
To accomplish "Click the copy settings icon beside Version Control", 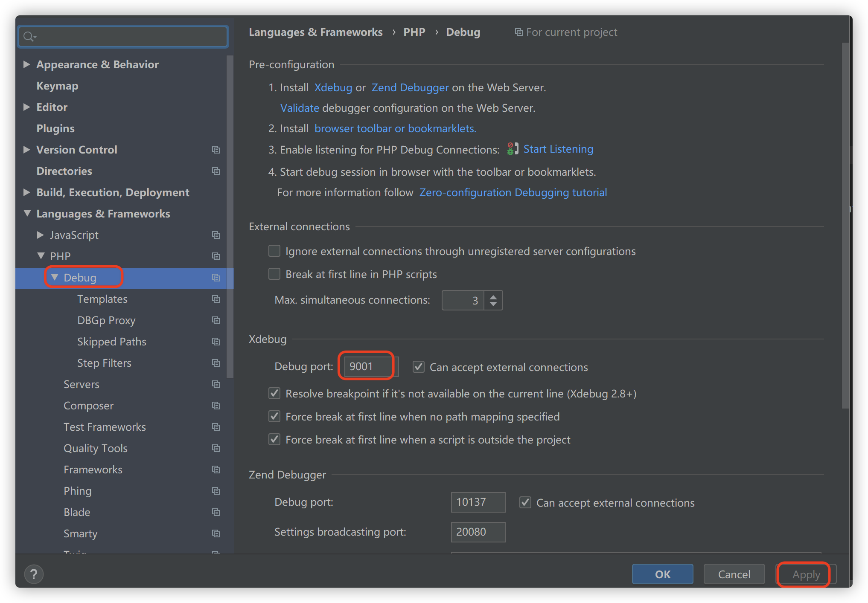I will pos(216,150).
